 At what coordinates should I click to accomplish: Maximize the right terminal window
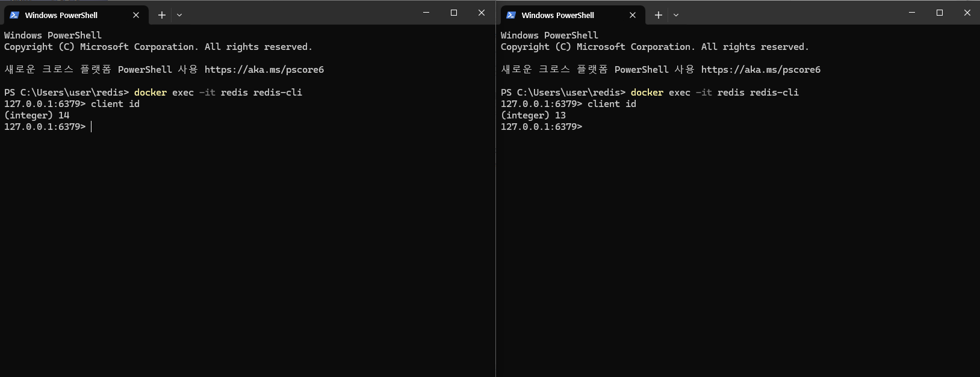pyautogui.click(x=940, y=13)
